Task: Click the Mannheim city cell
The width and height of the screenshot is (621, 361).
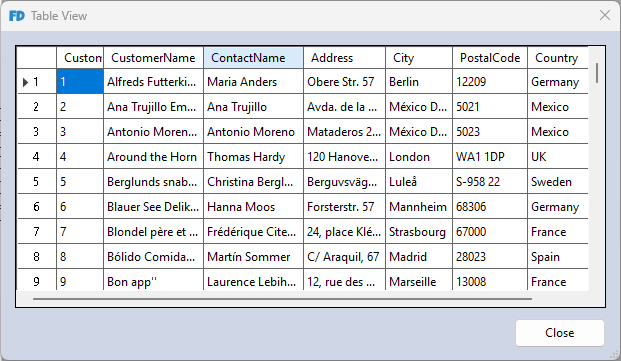Action: (x=419, y=207)
